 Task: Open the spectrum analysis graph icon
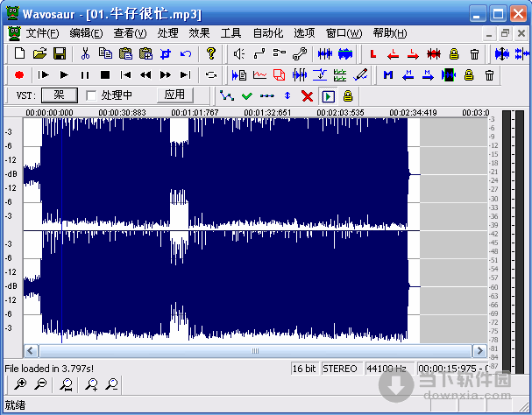259,74
